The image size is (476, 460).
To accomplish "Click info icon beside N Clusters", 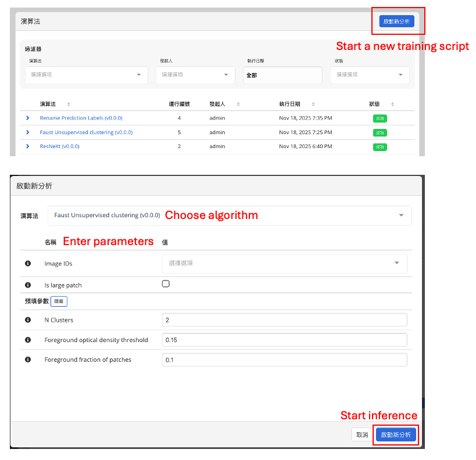I will tap(27, 320).
